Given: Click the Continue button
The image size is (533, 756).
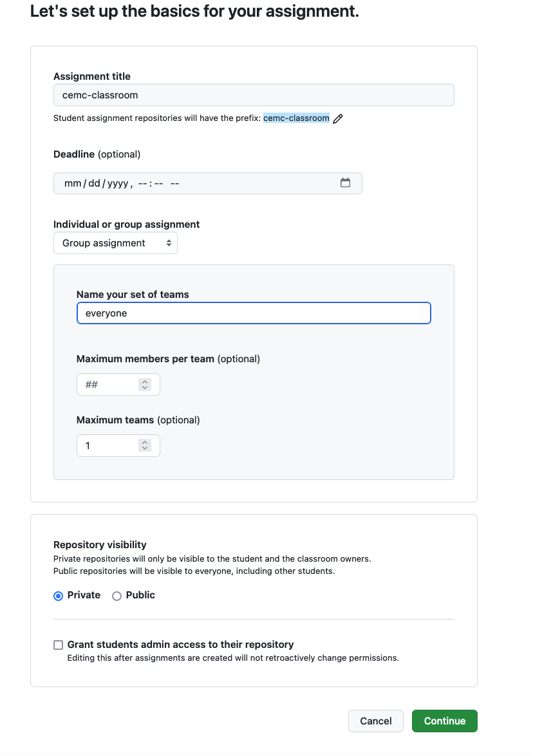Looking at the screenshot, I should coord(444,721).
